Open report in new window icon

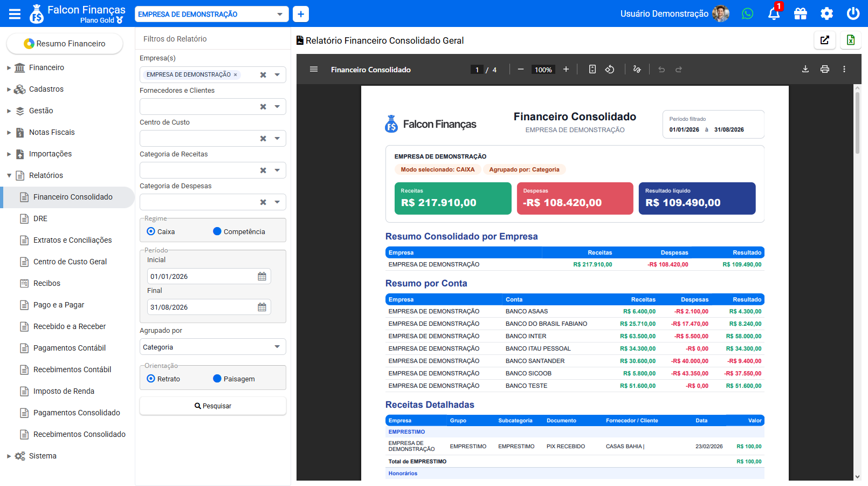click(x=825, y=40)
